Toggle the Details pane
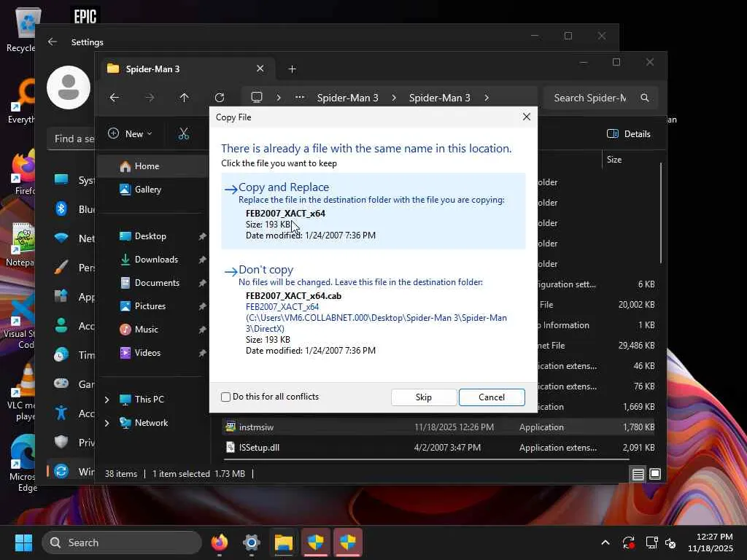 (629, 134)
